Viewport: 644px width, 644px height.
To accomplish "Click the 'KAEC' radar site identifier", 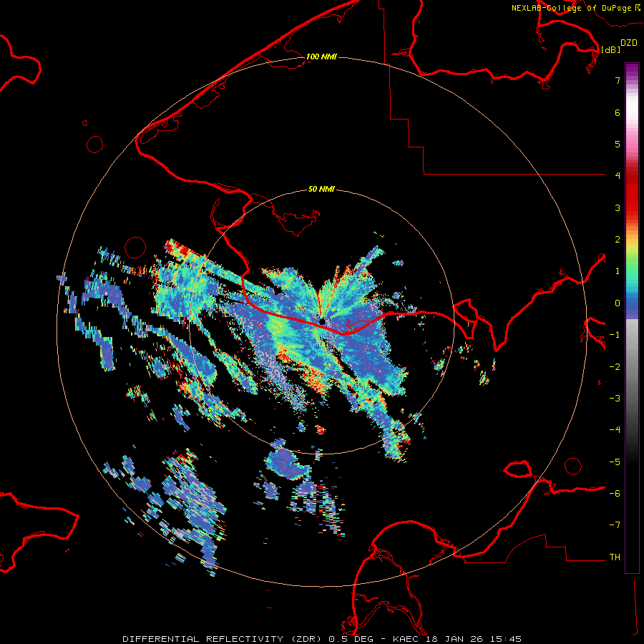I will click(406, 639).
